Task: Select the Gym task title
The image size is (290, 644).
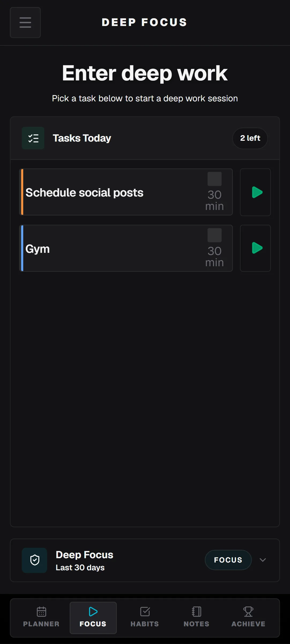Action: (38, 249)
